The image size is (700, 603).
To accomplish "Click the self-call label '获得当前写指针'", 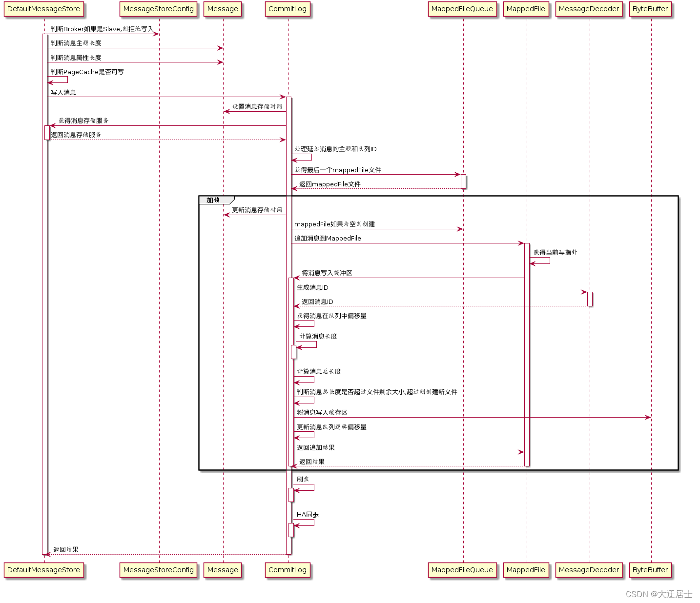I will click(556, 253).
